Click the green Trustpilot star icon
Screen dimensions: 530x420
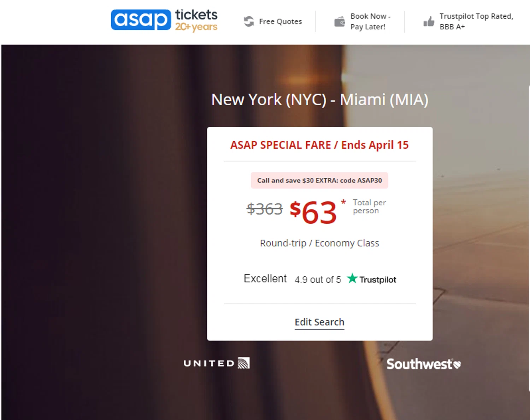352,279
